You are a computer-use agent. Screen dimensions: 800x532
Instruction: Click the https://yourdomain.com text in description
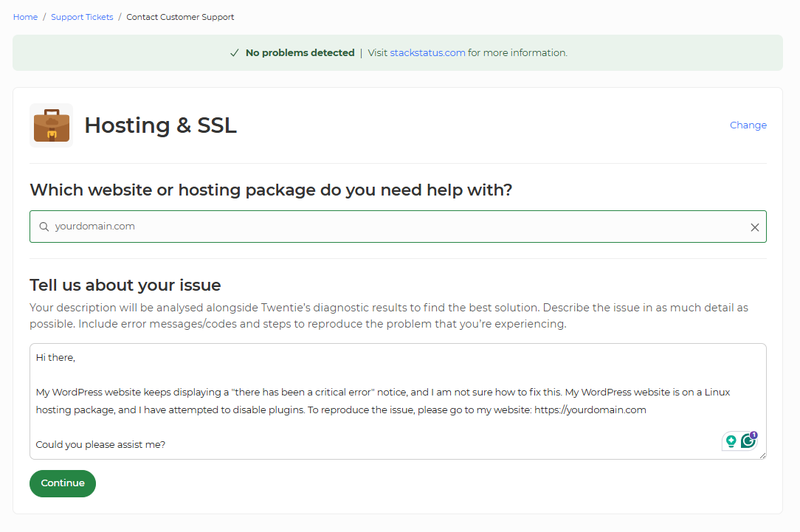click(x=590, y=410)
